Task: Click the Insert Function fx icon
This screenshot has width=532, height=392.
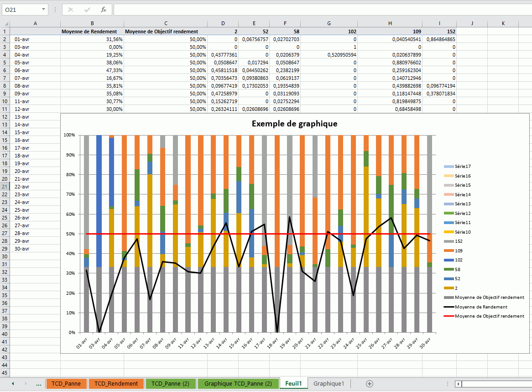Action: tap(104, 10)
